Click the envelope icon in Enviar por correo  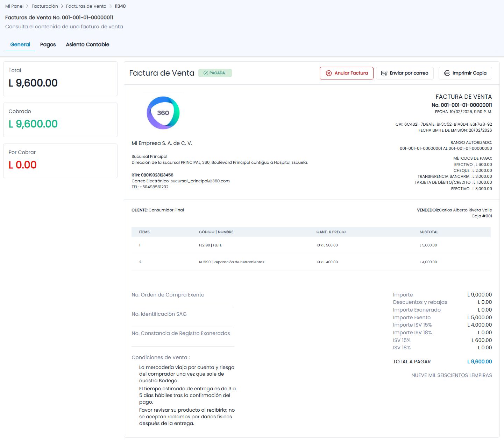[x=384, y=73]
